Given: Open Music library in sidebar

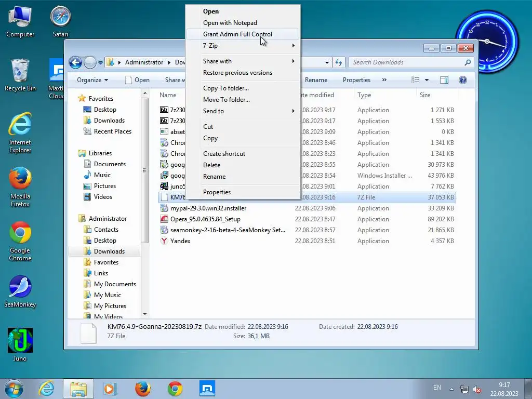Looking at the screenshot, I should click(97, 175).
